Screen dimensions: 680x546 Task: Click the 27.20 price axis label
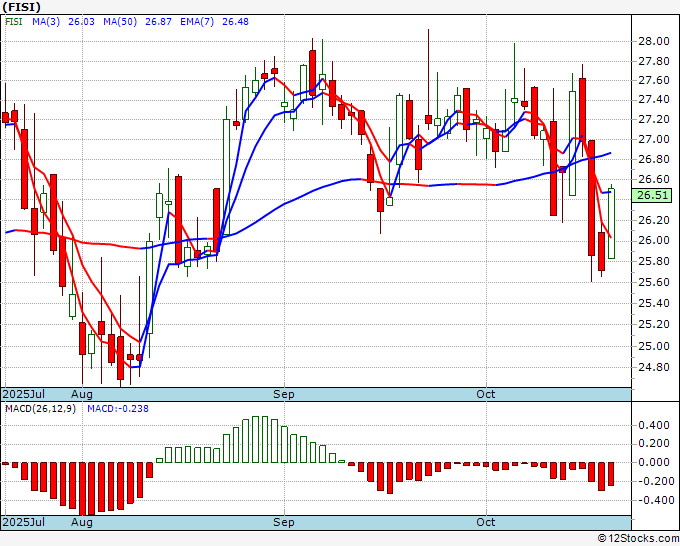(654, 119)
